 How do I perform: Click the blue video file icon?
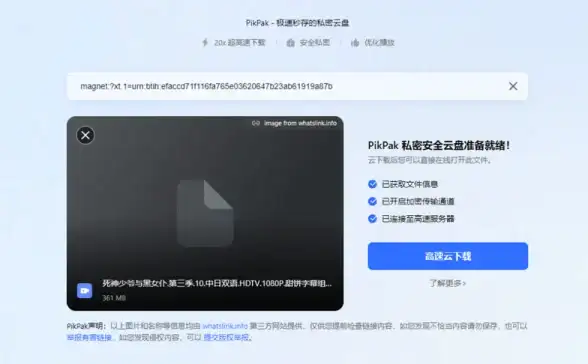[x=84, y=291]
